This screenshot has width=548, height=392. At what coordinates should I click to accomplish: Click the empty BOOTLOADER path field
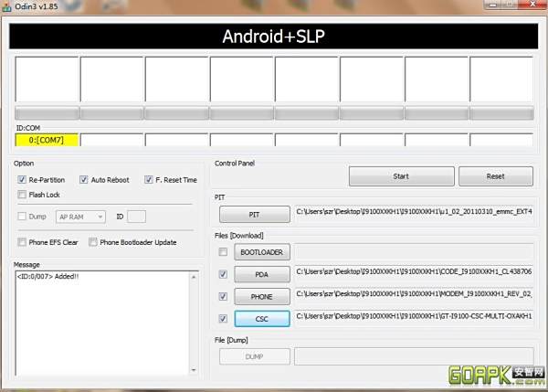pyautogui.click(x=414, y=250)
